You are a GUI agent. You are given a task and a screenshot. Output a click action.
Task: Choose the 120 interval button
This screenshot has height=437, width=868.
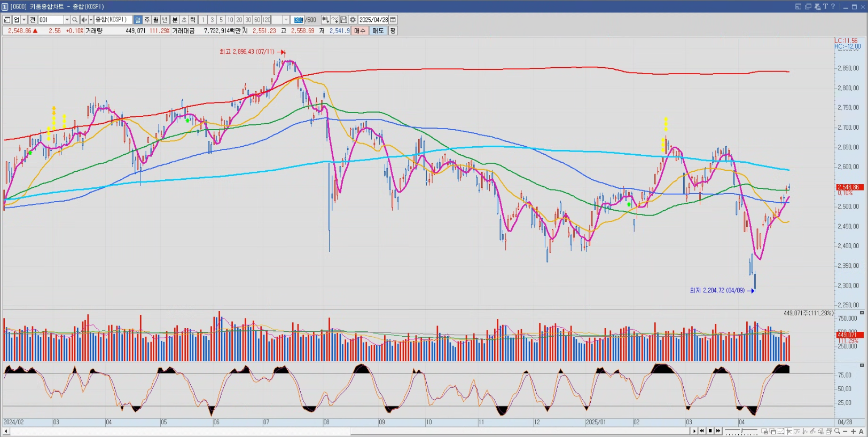[267, 20]
